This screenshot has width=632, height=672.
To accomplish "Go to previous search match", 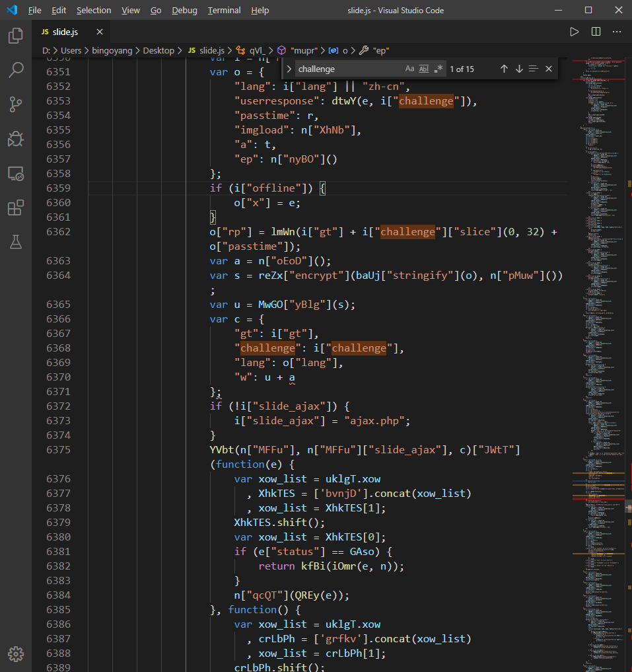I will point(504,69).
